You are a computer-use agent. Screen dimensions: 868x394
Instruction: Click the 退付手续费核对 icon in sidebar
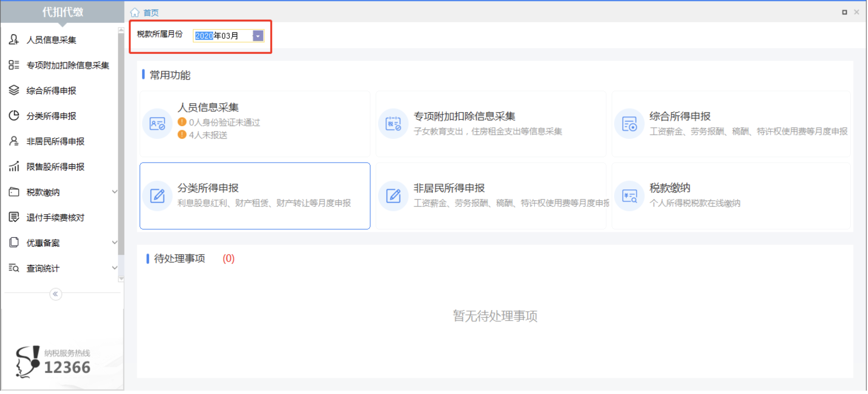click(x=14, y=217)
